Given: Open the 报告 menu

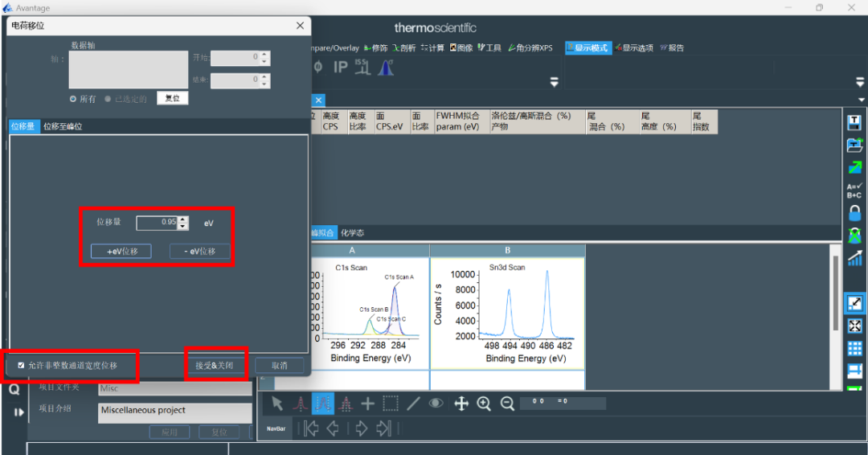Looking at the screenshot, I should point(672,48).
